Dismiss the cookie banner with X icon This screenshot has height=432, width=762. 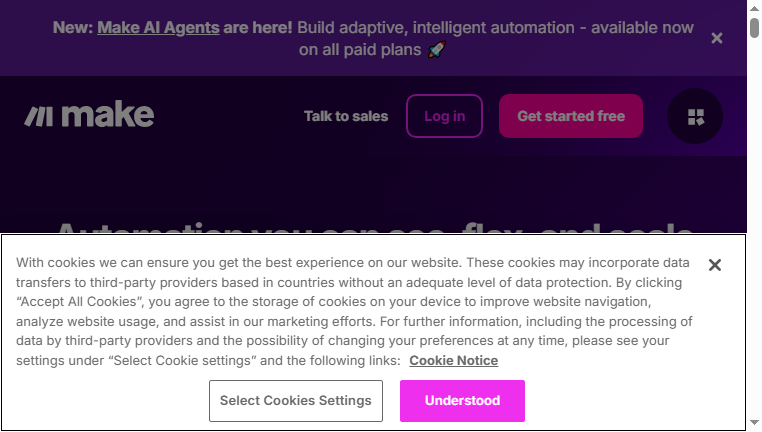coord(715,265)
